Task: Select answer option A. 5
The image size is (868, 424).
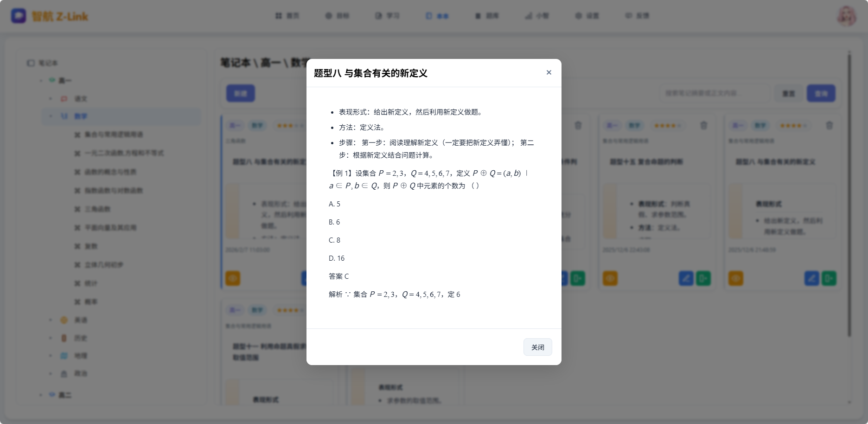Action: pos(334,204)
